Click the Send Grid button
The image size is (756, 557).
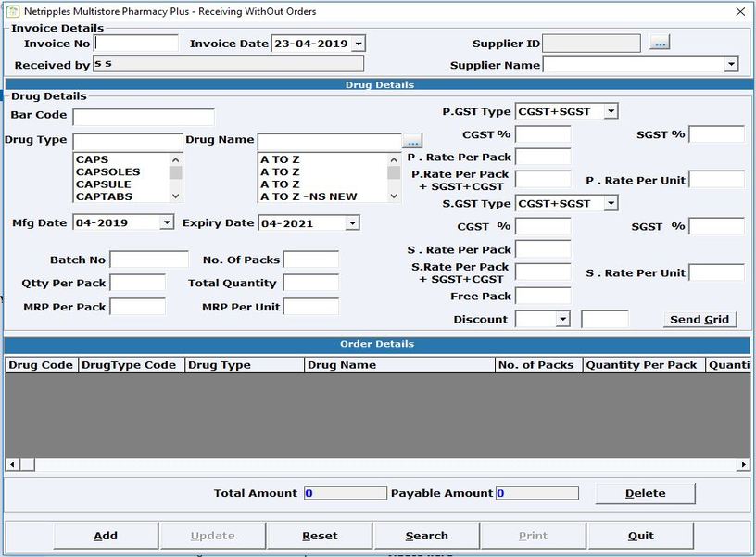699,319
